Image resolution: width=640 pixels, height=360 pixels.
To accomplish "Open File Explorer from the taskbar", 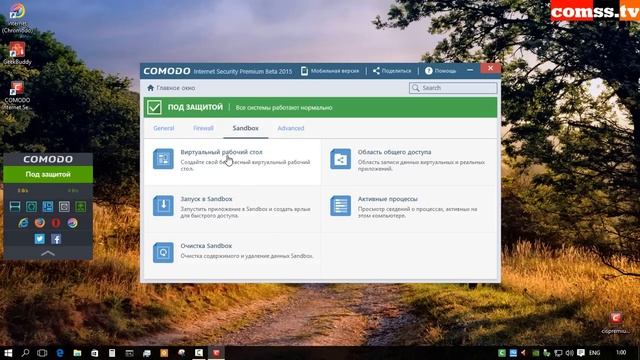I will pos(77,353).
